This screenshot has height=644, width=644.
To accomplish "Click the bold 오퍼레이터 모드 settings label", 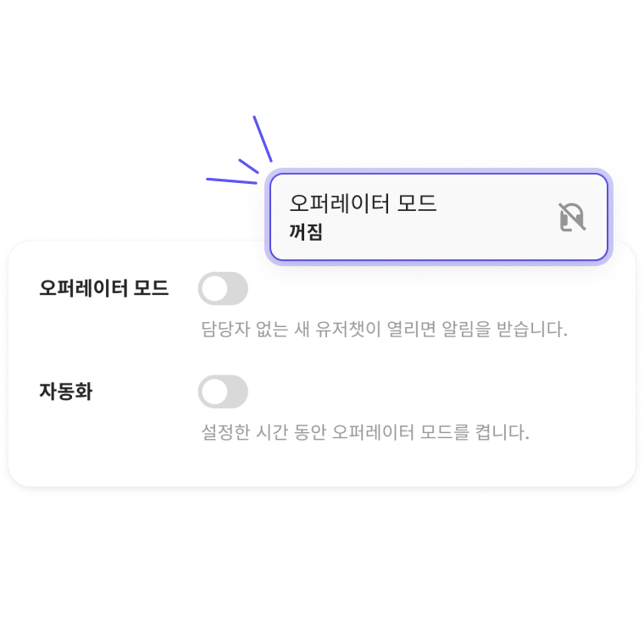I will tap(103, 288).
